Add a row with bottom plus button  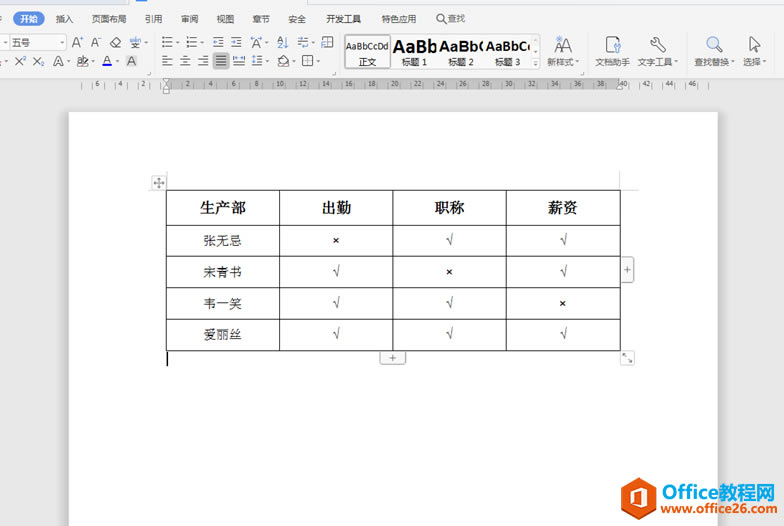(x=392, y=358)
